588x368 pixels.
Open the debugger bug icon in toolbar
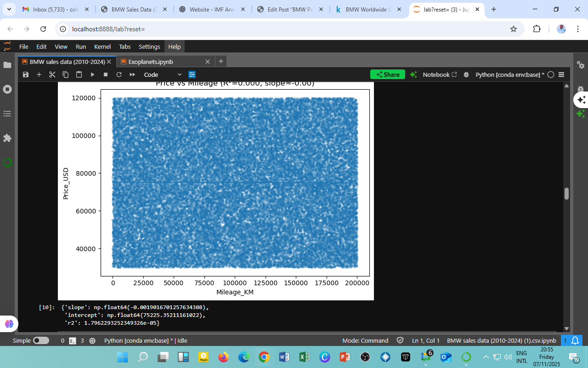click(466, 75)
